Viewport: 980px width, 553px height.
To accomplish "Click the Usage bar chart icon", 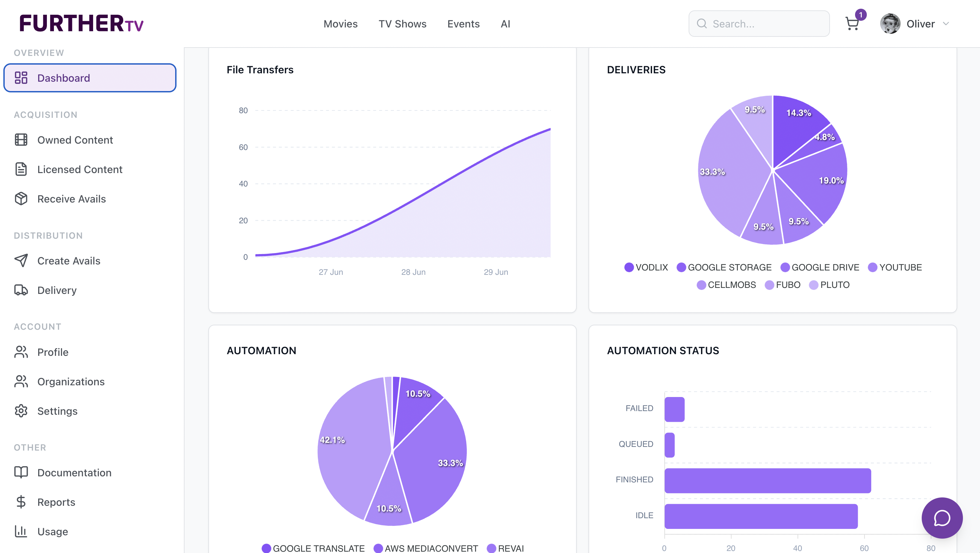I will pyautogui.click(x=21, y=531).
